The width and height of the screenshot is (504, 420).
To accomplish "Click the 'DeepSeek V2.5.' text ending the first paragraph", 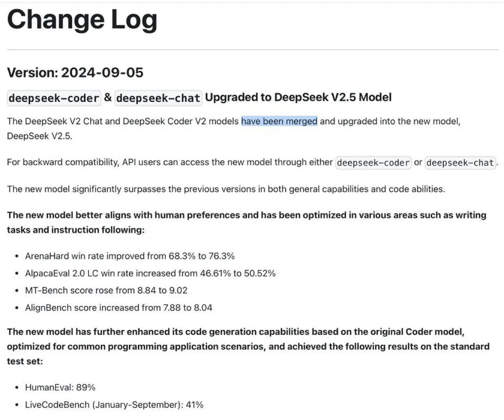I will (x=40, y=136).
